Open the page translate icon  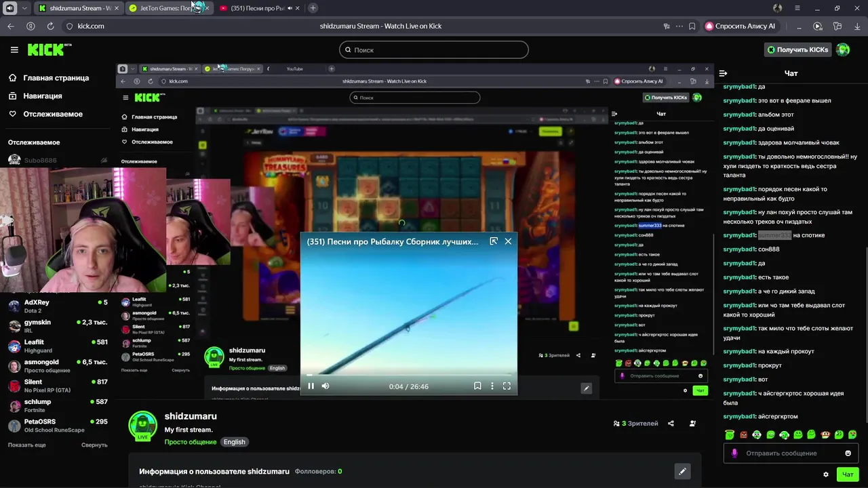click(x=667, y=26)
